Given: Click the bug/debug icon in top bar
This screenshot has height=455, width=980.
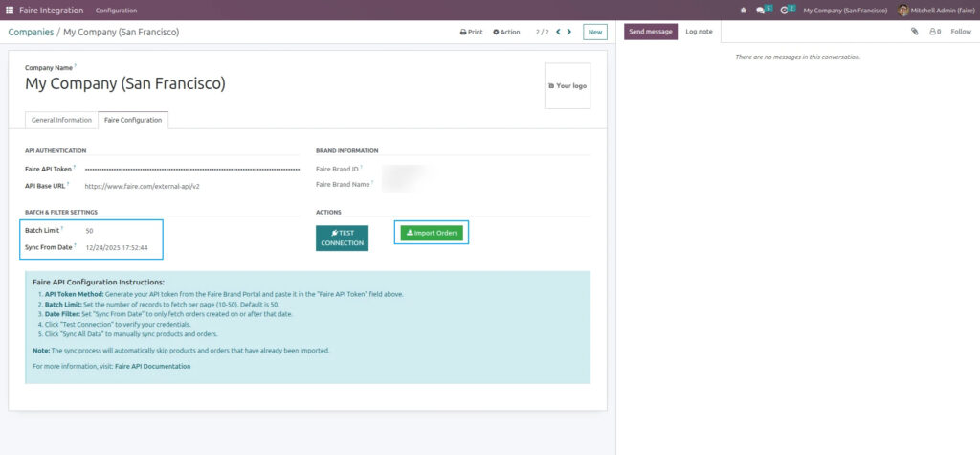Looking at the screenshot, I should (x=744, y=10).
